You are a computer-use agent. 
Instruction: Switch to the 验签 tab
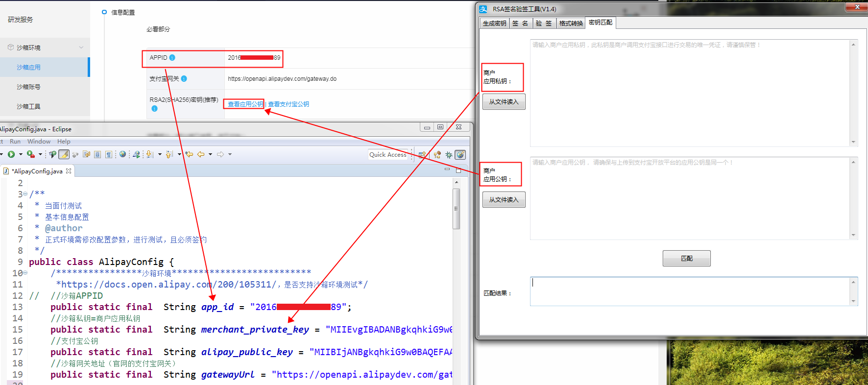click(544, 23)
